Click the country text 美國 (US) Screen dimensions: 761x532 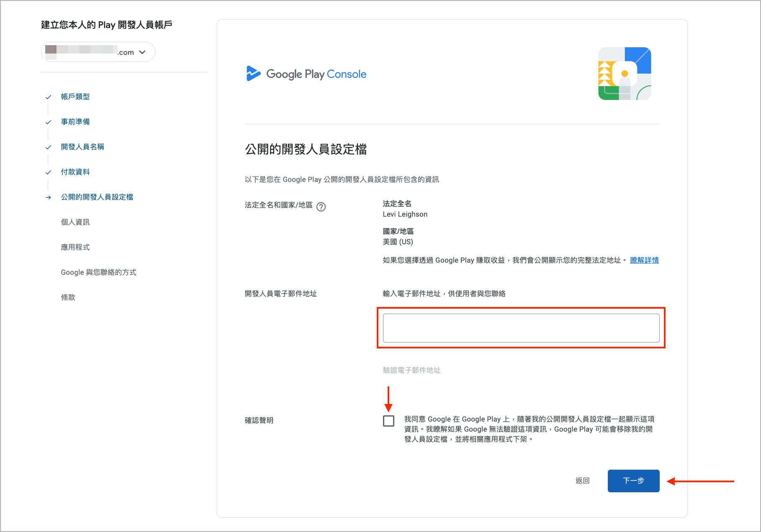[398, 242]
